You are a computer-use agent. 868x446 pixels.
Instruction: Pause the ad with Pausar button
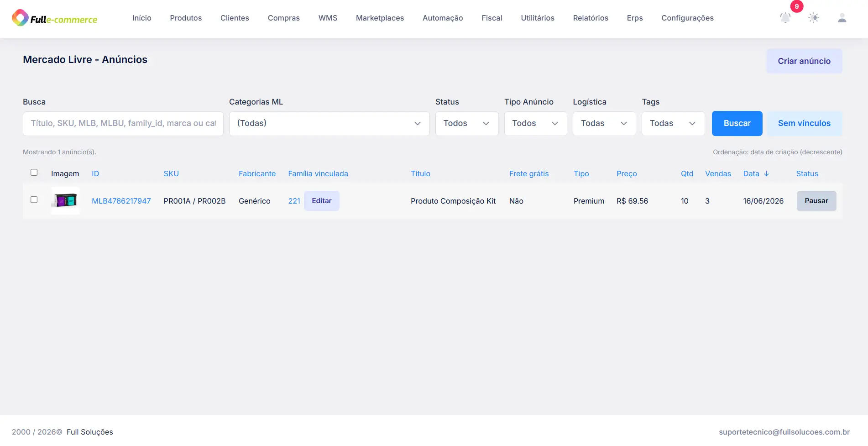(816, 201)
